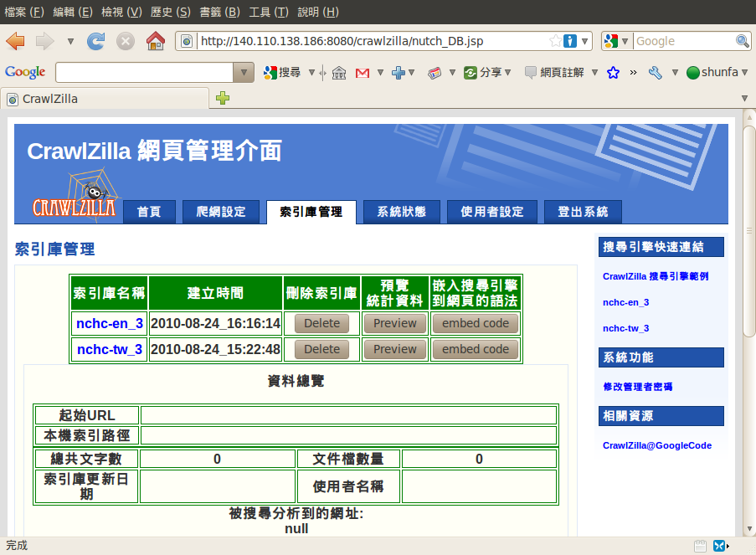The width and height of the screenshot is (756, 555).
Task: Switch to the 系統狀態 tab
Action: (402, 212)
